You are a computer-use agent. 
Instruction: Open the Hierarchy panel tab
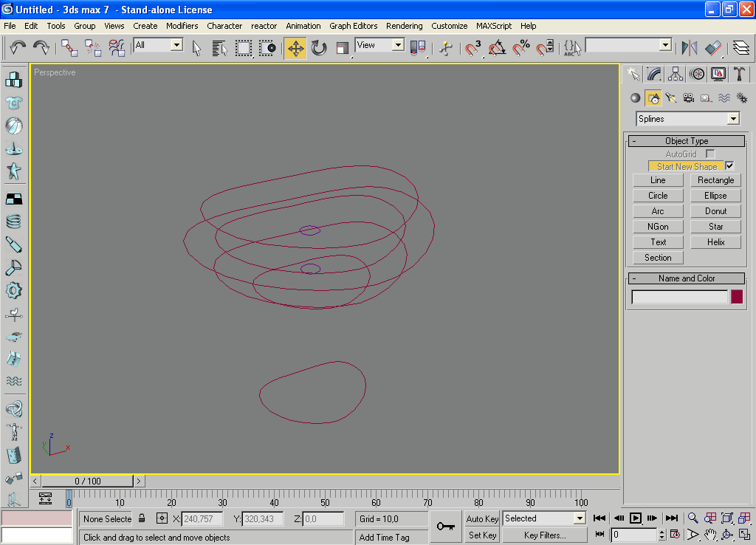[x=676, y=73]
